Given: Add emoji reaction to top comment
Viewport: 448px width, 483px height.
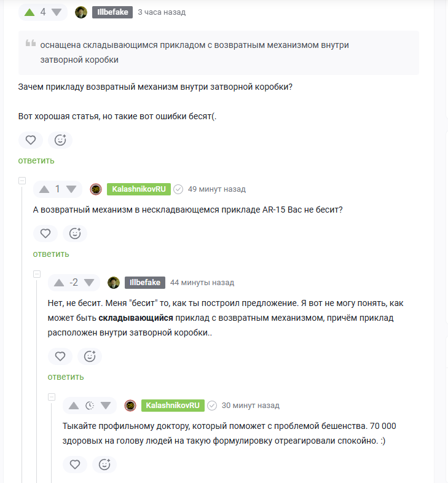Looking at the screenshot, I should tap(60, 140).
